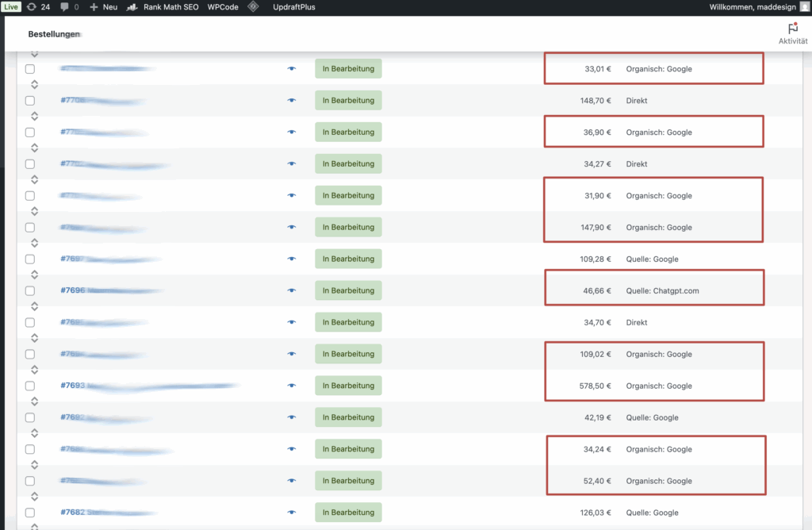812x530 pixels.
Task: Click eye icon on the 126,03 € order row
Action: click(x=291, y=513)
